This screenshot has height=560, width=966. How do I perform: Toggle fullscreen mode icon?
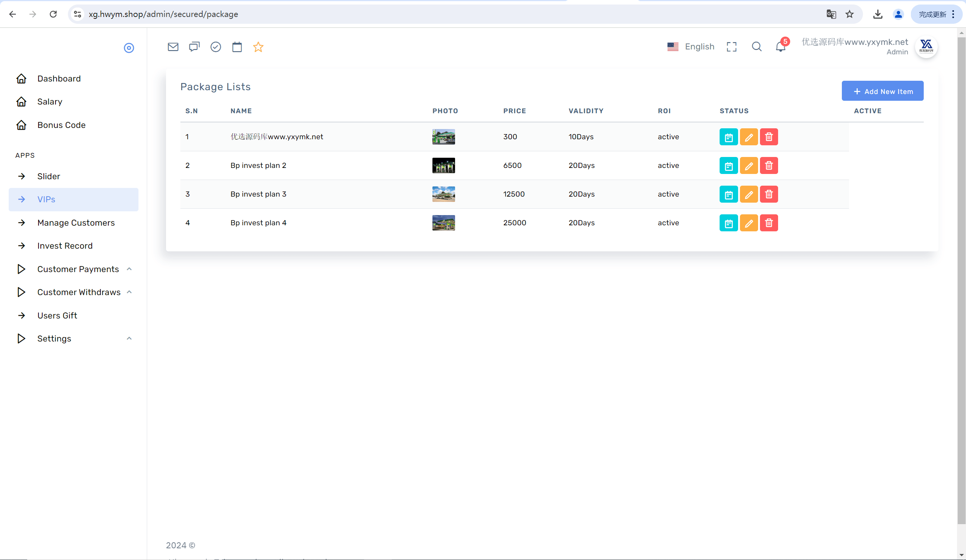click(x=731, y=47)
